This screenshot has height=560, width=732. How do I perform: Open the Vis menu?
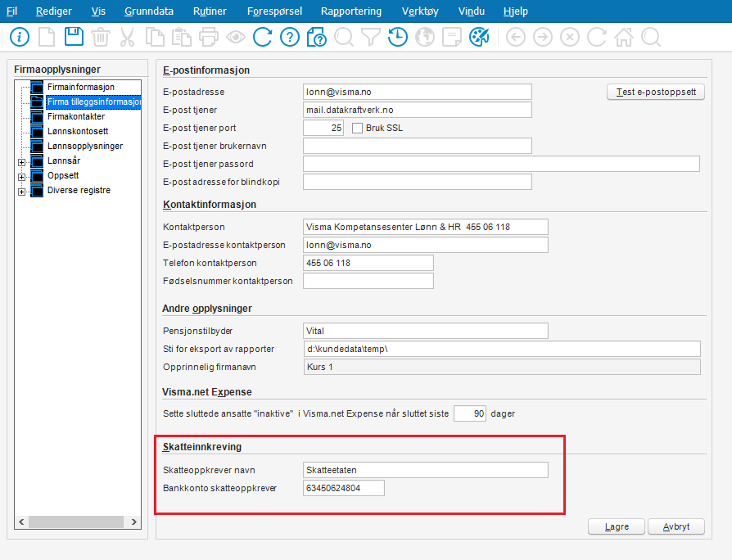pos(98,11)
